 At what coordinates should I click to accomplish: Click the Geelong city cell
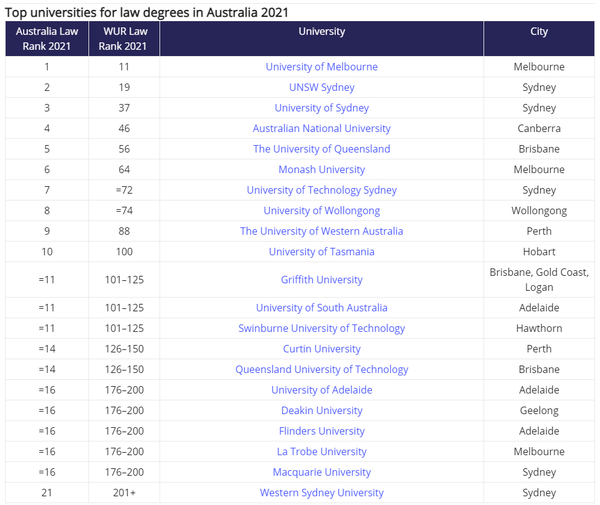click(539, 411)
